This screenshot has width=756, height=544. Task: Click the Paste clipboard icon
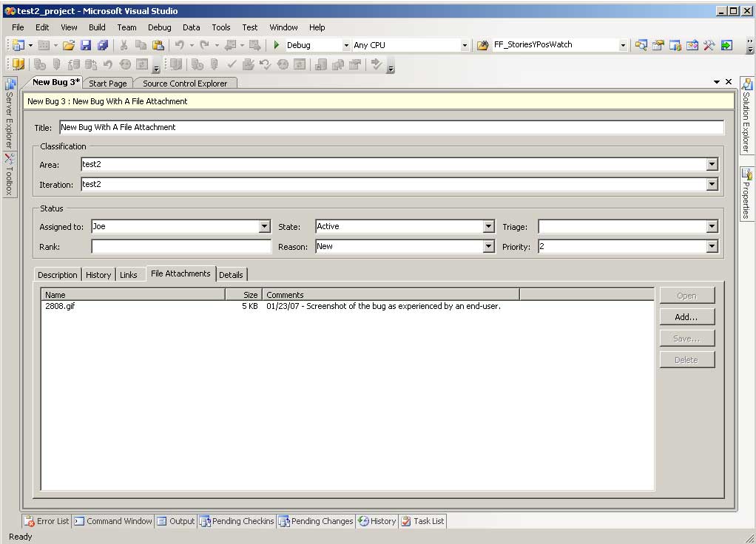pyautogui.click(x=158, y=45)
